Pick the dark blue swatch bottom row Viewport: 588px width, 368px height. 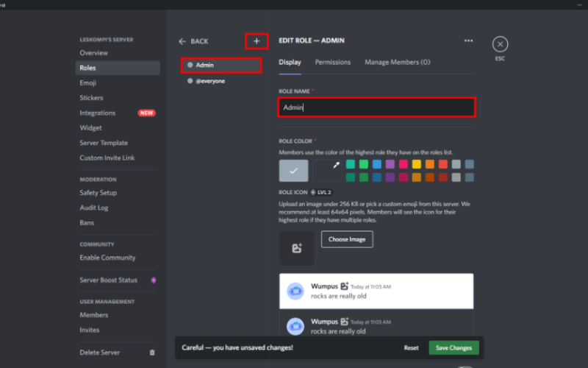point(377,177)
